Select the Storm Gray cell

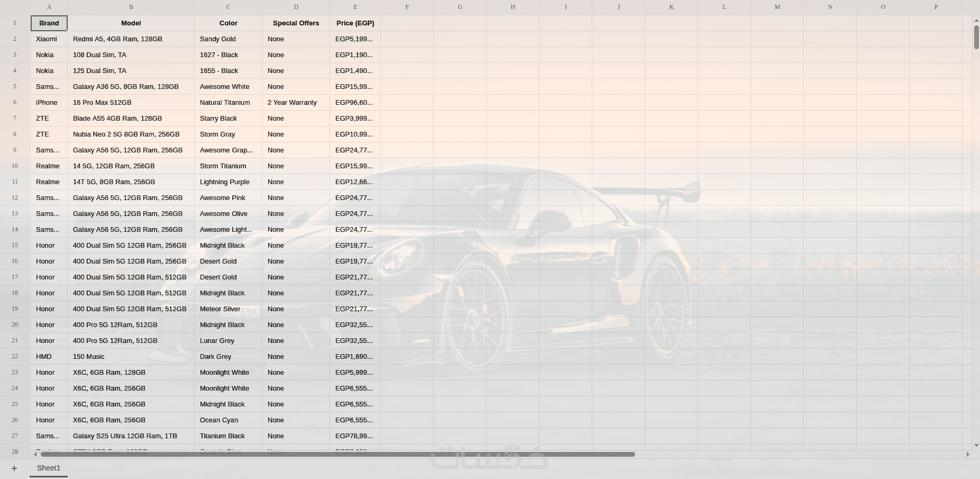[x=228, y=134]
